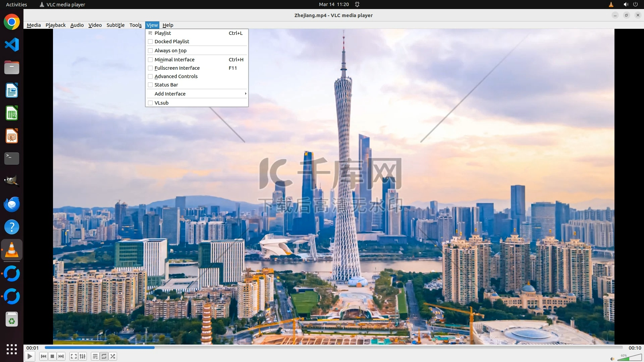
Task: Open the Tools menu
Action: [x=136, y=25]
